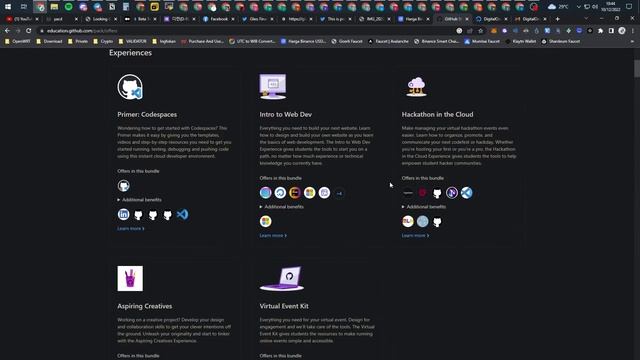Show more bookmarks overflow chevron
This screenshot has height=360, width=640.
point(632,41)
